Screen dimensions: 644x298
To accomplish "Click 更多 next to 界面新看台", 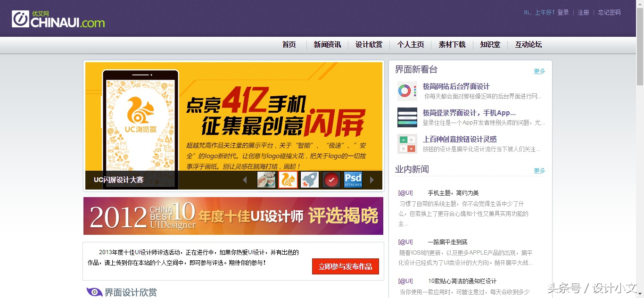I will coord(539,71).
